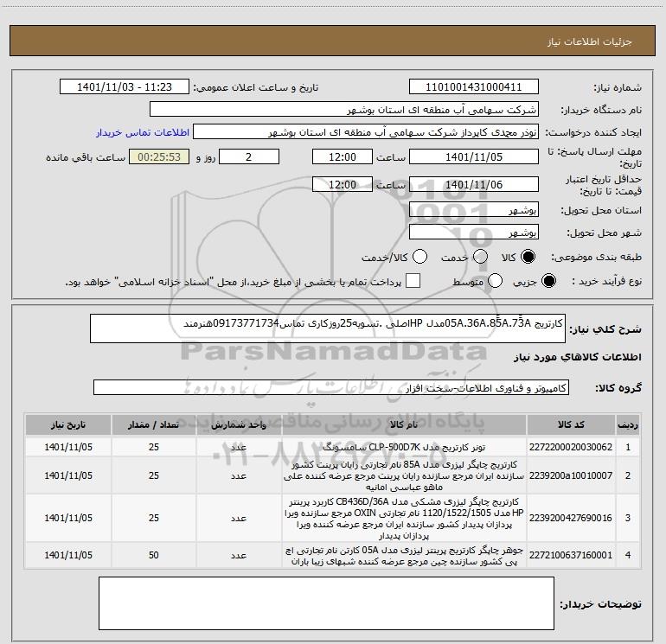Select the کالا/خدمت radio button
This screenshot has height=644, width=666.
420,257
